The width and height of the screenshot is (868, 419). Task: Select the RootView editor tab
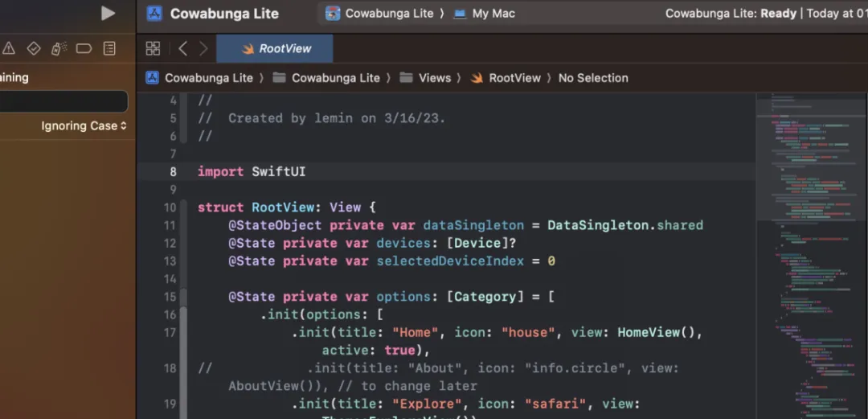275,49
